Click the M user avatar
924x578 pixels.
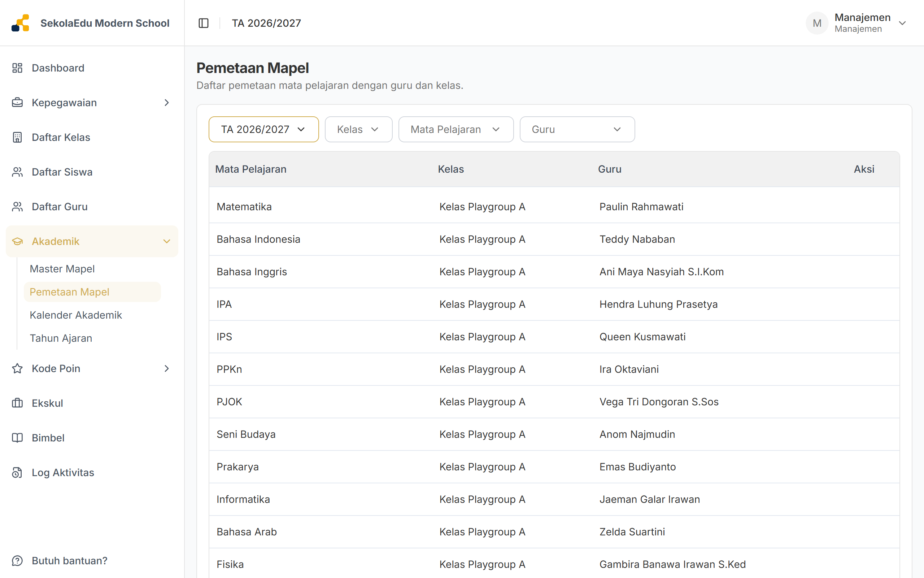coord(817,23)
